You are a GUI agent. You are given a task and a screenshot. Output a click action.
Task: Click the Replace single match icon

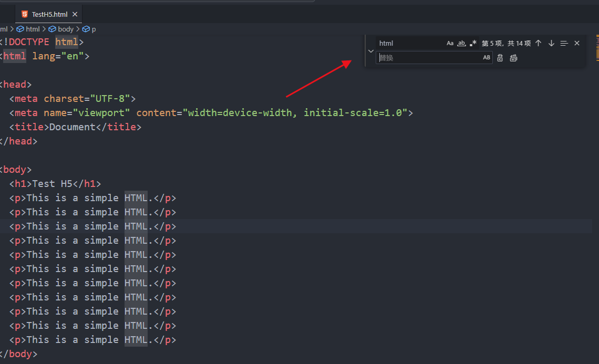click(x=500, y=58)
